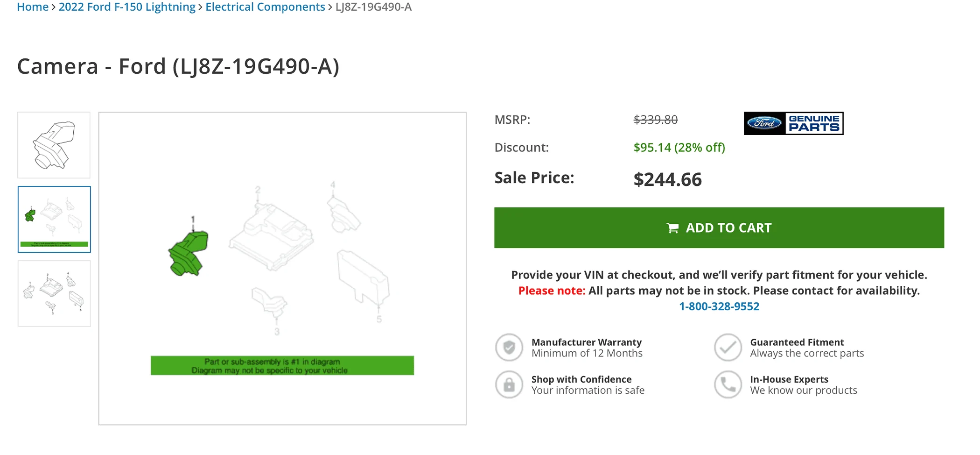The height and width of the screenshot is (455, 980).
Task: Go to Home breadcrumb link
Action: (33, 7)
